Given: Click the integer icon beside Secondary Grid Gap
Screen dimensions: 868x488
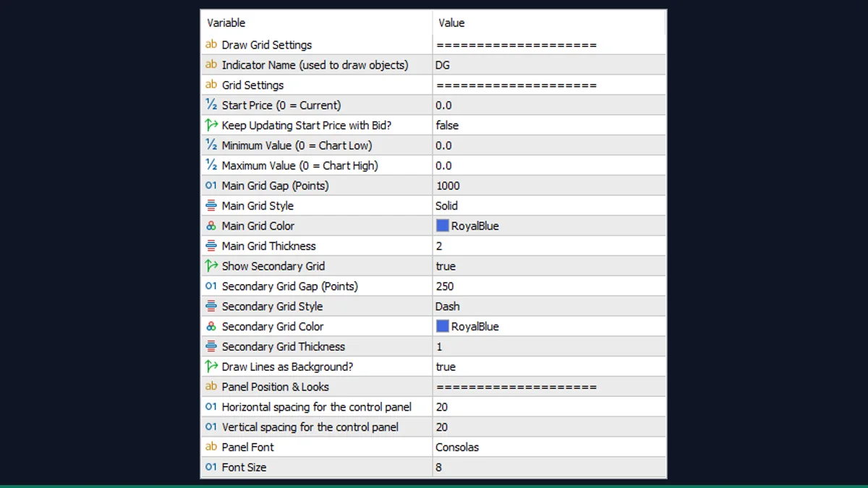Looking at the screenshot, I should tap(211, 286).
